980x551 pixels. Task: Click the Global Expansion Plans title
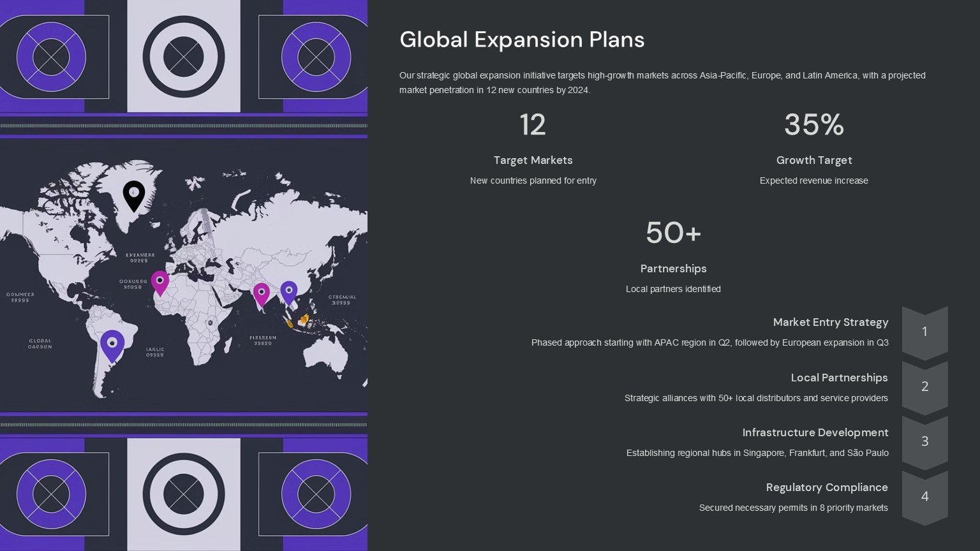[x=522, y=40]
